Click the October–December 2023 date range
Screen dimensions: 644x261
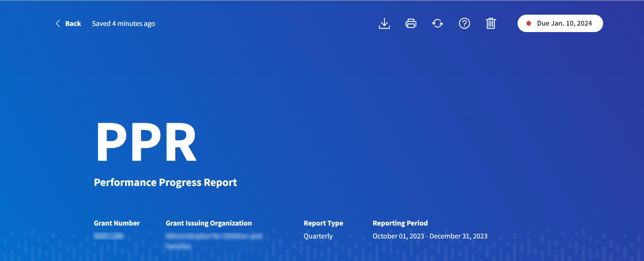click(x=430, y=236)
